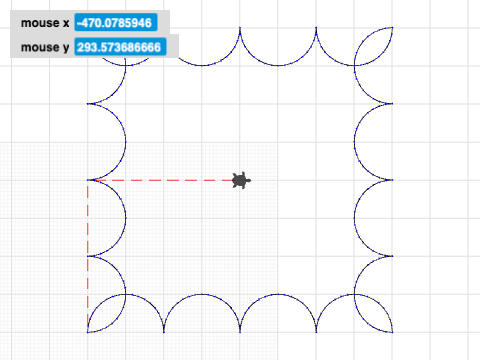Click the 'mouse x' variable label

pos(45,23)
